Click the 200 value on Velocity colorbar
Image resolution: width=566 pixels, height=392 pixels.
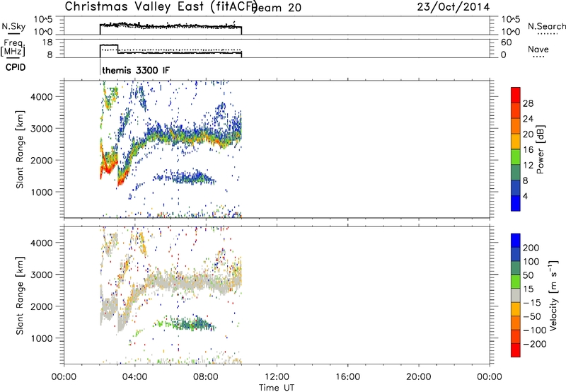coord(531,248)
